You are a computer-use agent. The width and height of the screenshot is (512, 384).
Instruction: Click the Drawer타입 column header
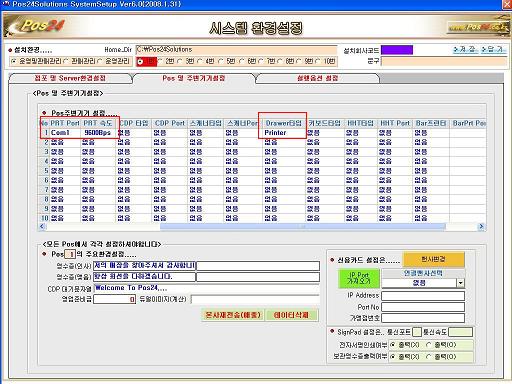tap(284, 123)
